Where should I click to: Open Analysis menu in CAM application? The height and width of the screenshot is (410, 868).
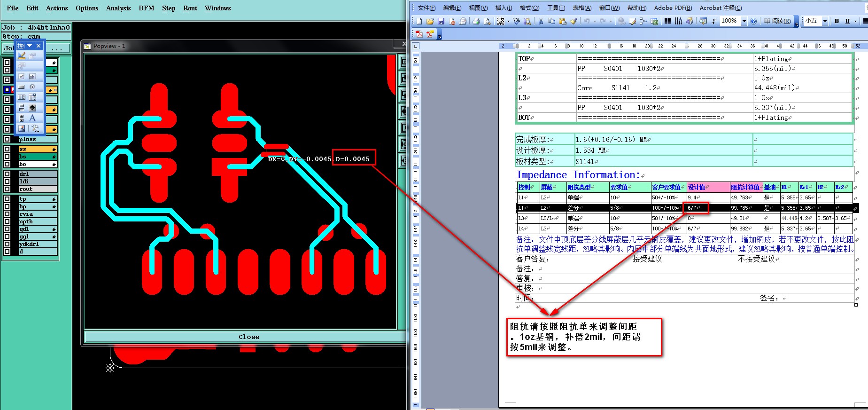(x=118, y=8)
